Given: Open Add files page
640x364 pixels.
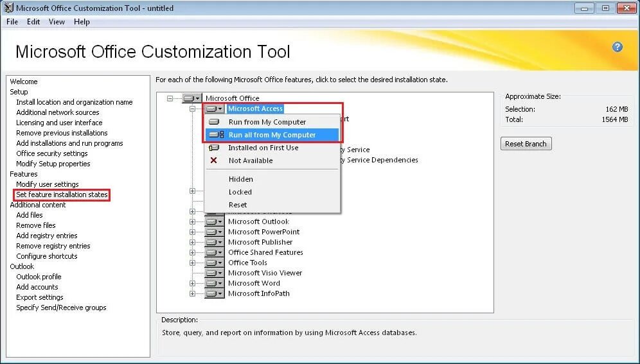Looking at the screenshot, I should click(30, 215).
